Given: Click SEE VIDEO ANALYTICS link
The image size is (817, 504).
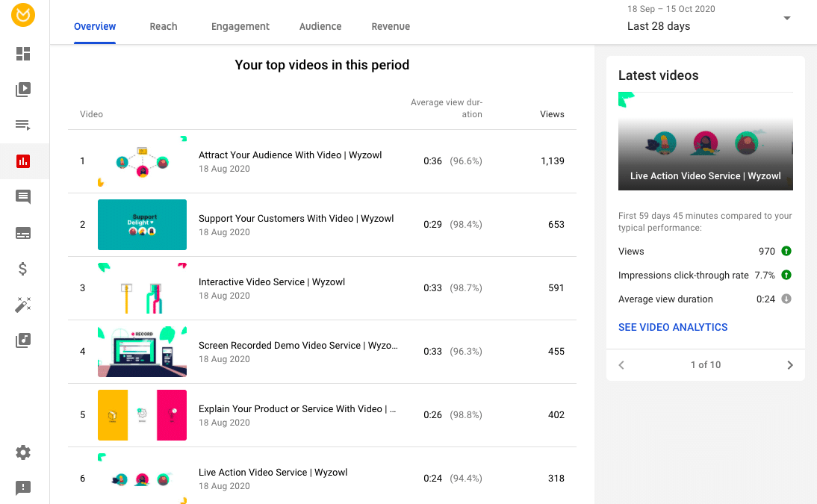Looking at the screenshot, I should click(x=673, y=327).
